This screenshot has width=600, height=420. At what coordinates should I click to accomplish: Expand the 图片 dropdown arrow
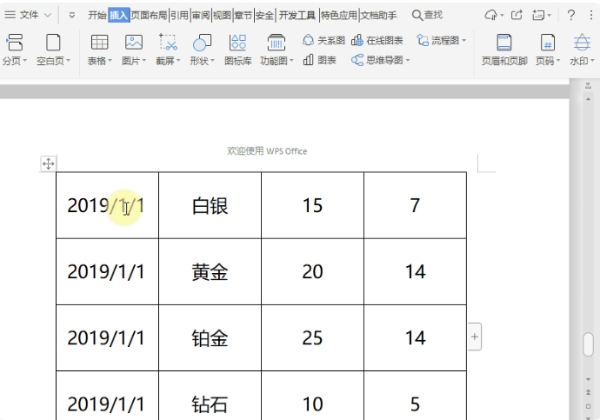[144, 60]
